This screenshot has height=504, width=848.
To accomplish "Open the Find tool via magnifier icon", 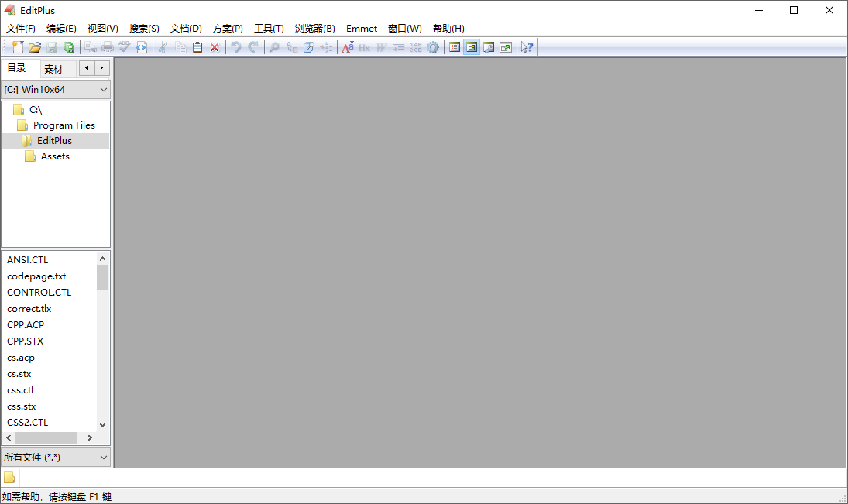I will [273, 47].
